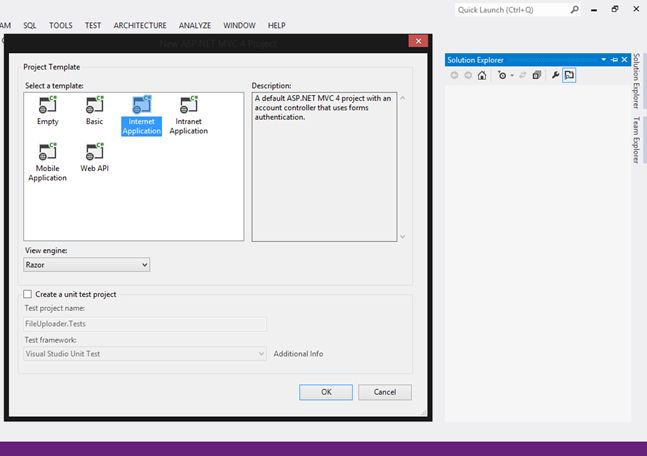Select the Empty project template
This screenshot has height=456, width=647.
pos(47,110)
